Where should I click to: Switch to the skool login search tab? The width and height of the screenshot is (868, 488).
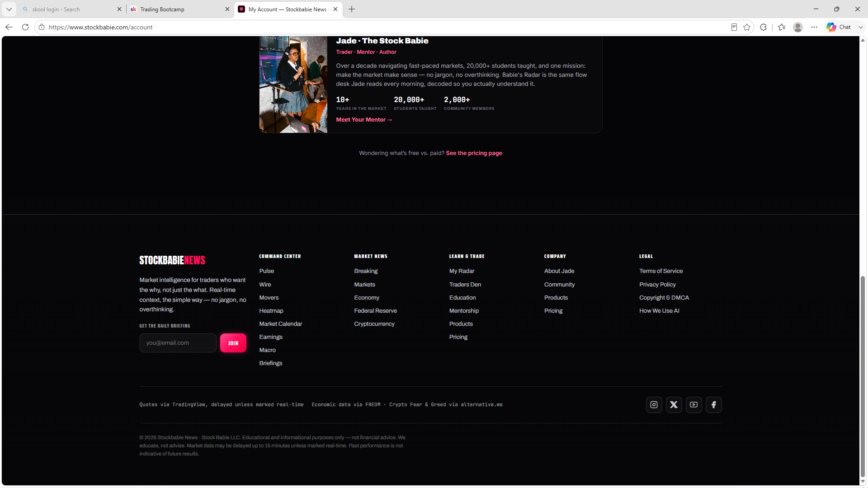[71, 9]
